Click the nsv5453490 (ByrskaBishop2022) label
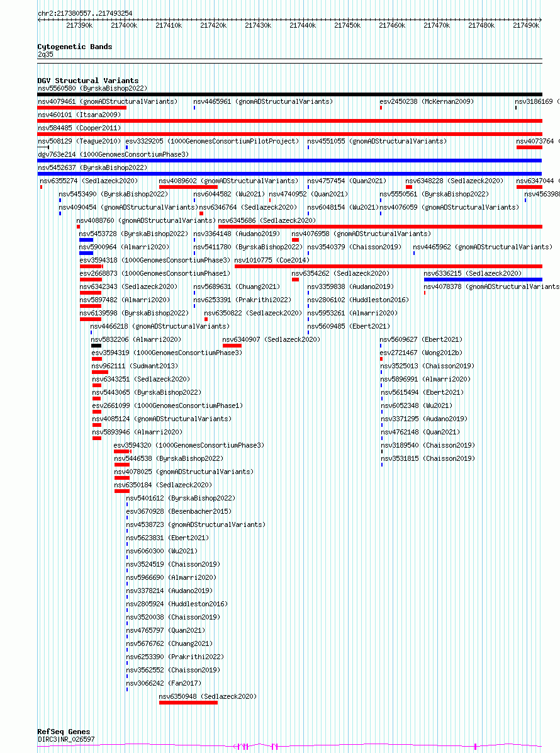Screen dimensions: 560x753 point(113,194)
